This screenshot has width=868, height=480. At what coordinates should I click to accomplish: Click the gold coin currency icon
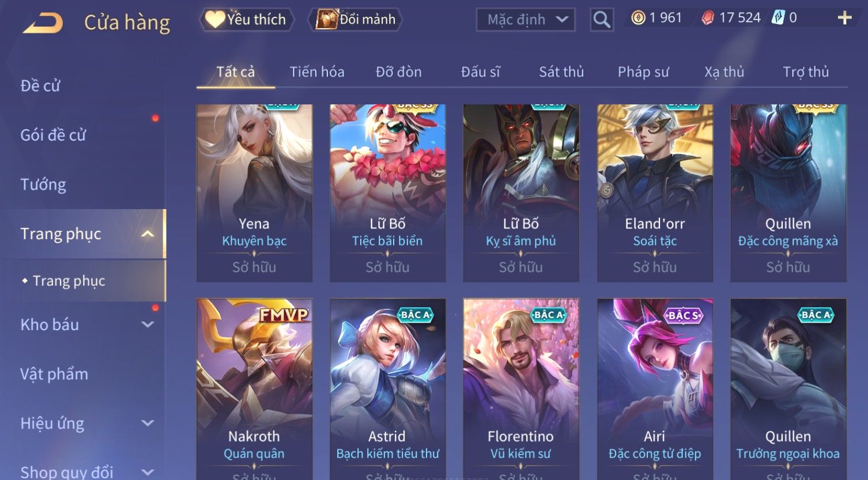(x=637, y=18)
